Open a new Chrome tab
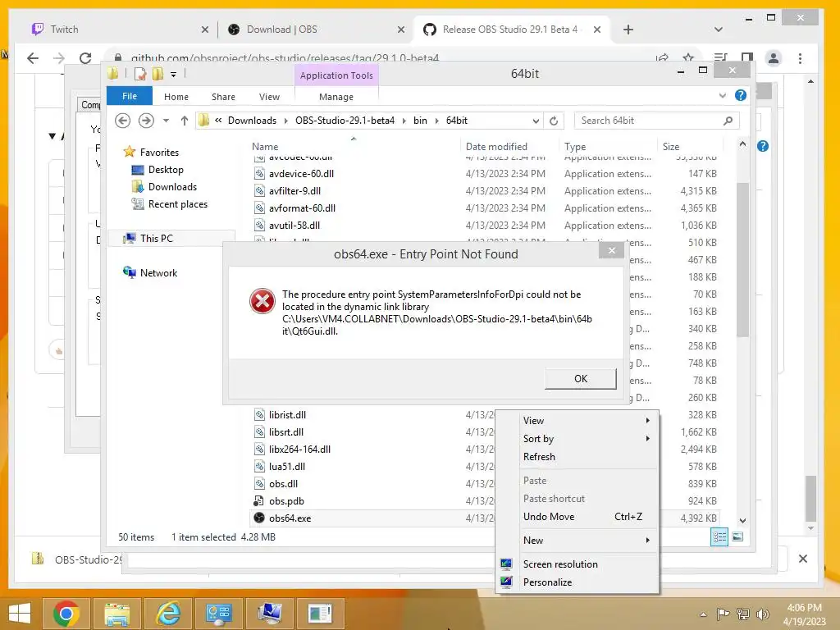The image size is (840, 630). (x=628, y=30)
